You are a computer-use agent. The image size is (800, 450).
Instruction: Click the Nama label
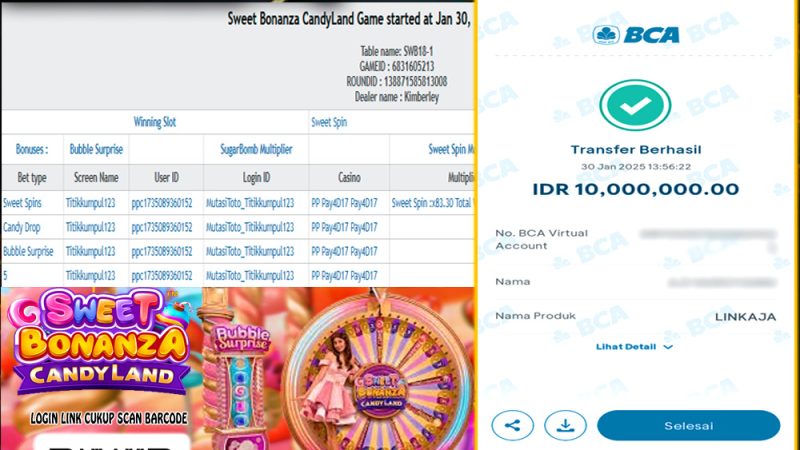[x=513, y=282]
